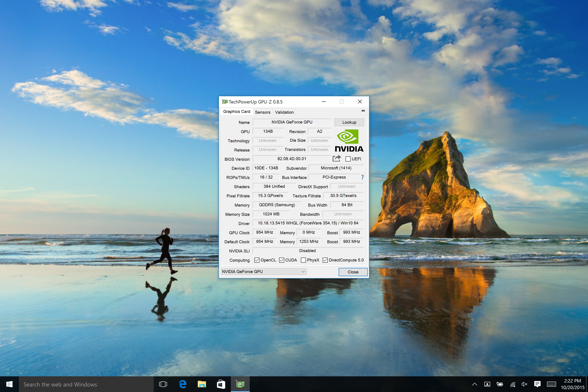Open Task View from the taskbar
The height and width of the screenshot is (392, 588).
click(163, 384)
